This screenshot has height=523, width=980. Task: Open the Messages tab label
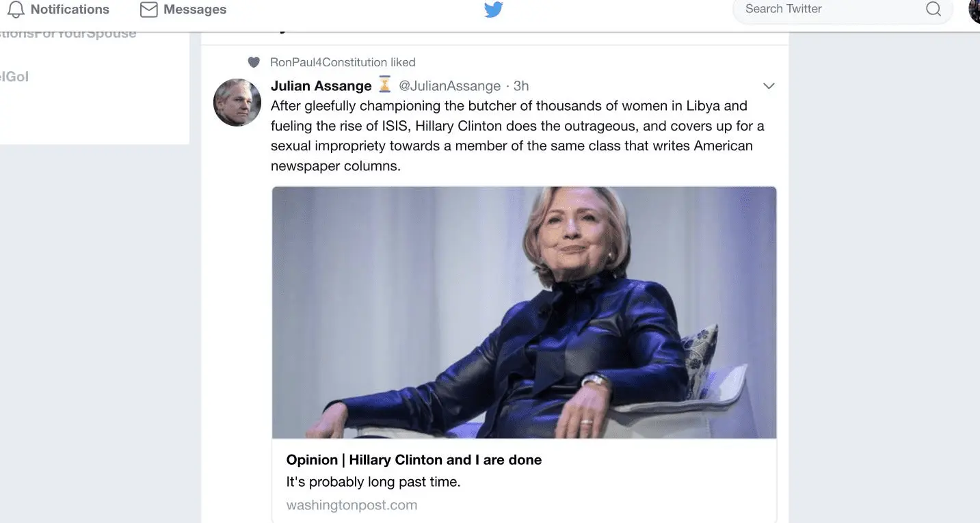pos(195,10)
